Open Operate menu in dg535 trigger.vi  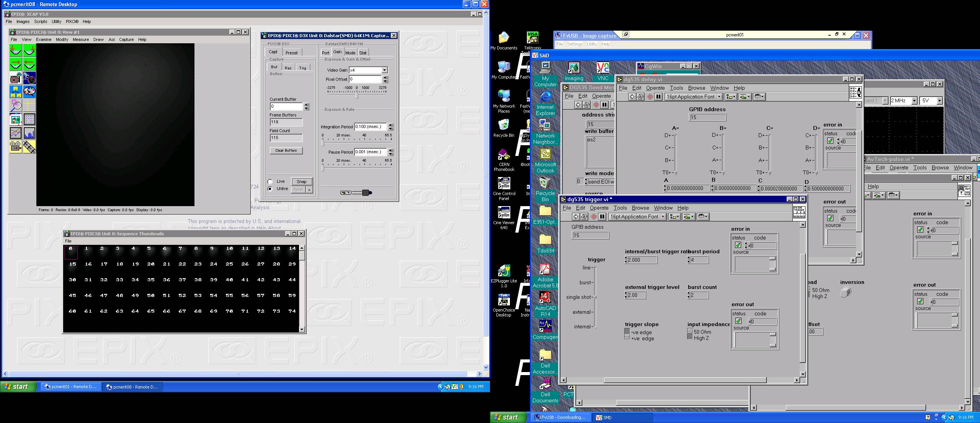(599, 208)
